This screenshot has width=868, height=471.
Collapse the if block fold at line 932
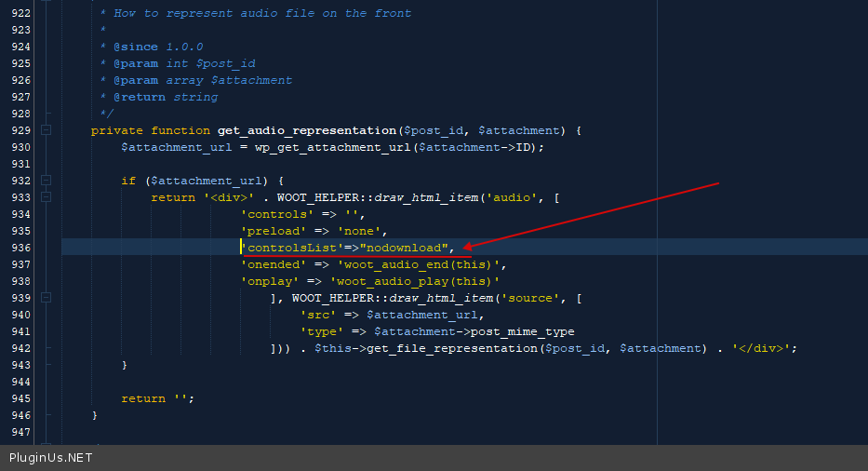click(46, 181)
